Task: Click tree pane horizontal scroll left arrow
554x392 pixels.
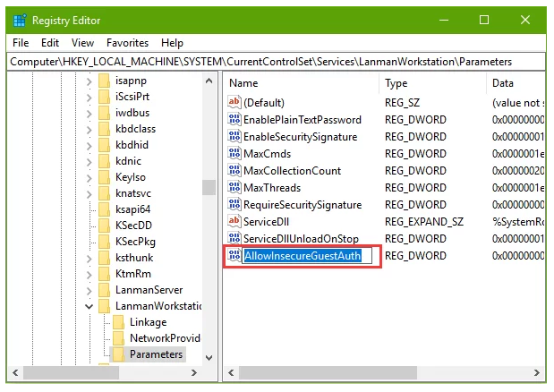Action: [x=15, y=372]
